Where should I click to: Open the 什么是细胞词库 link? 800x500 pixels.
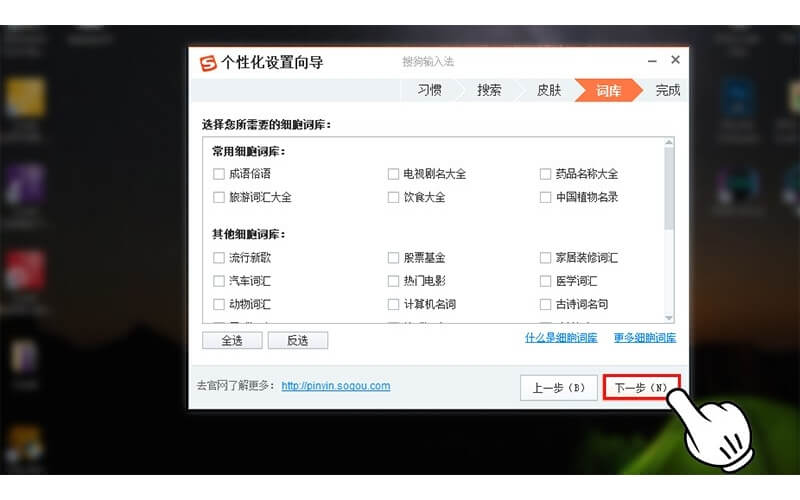click(561, 338)
